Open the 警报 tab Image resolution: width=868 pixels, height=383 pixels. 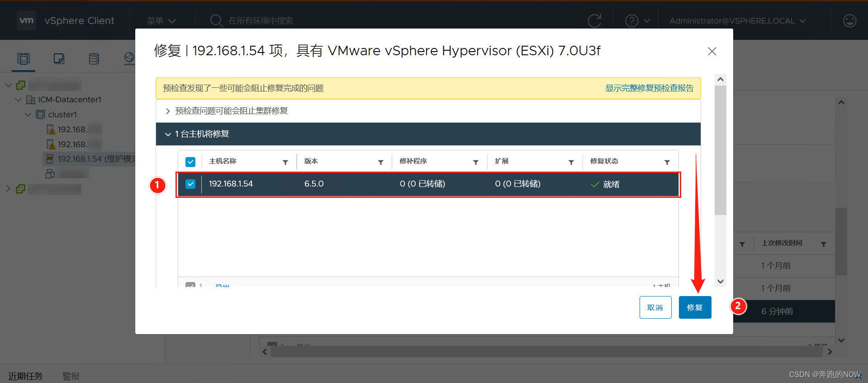click(71, 376)
